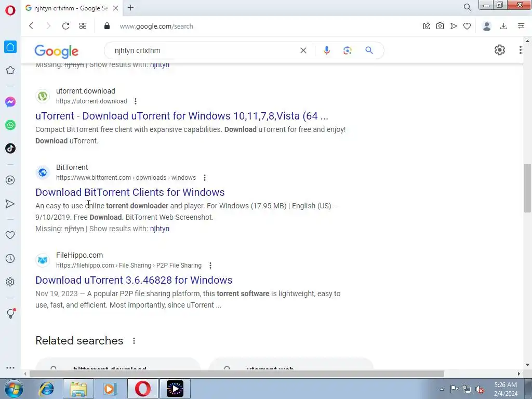
Task: Reload the current page
Action: (65, 26)
